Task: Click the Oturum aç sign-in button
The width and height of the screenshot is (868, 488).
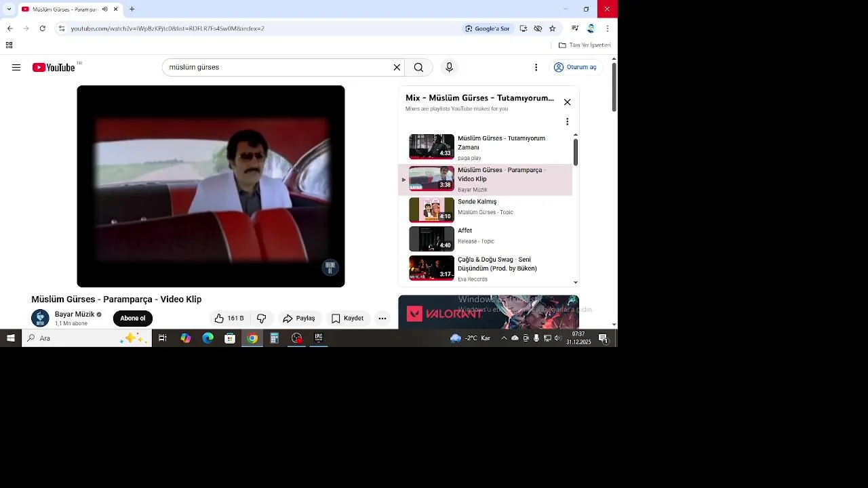Action: pyautogui.click(x=575, y=67)
